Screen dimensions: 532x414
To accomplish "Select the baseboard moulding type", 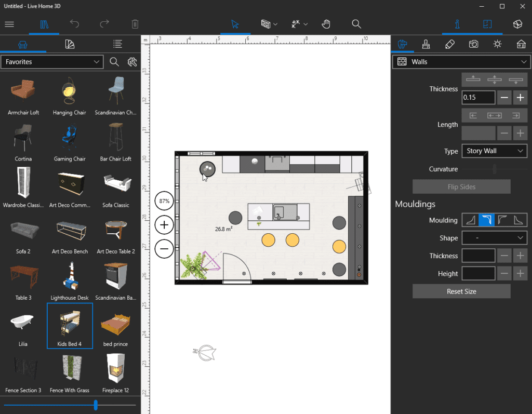I will click(470, 220).
